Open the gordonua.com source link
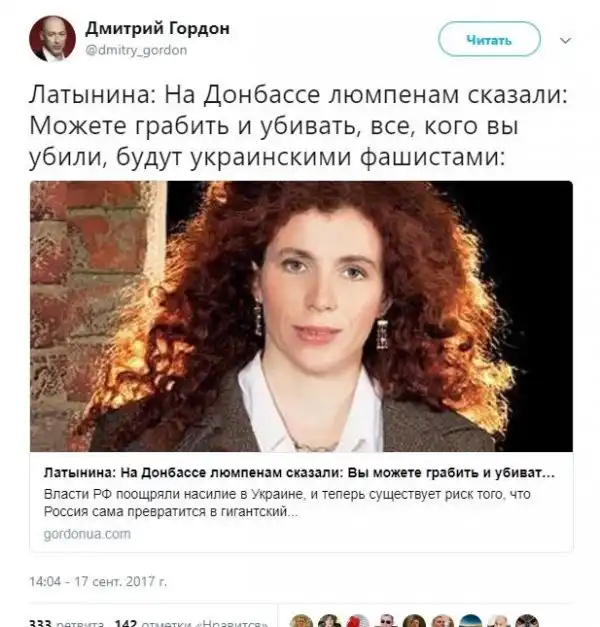The image size is (600, 627). coord(87,534)
